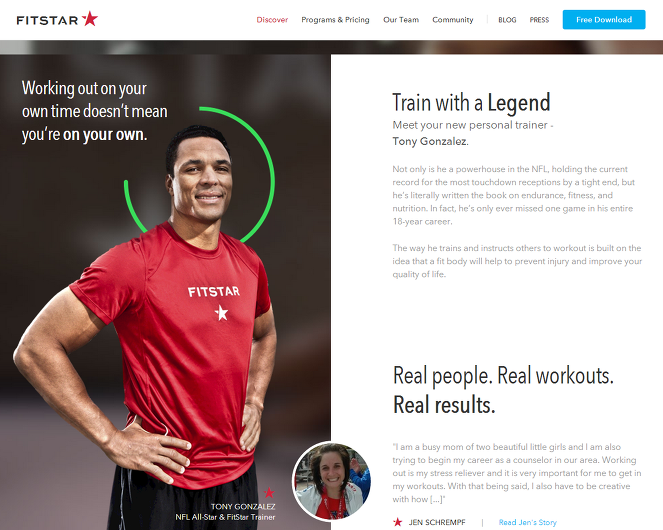Click the red star beside Jen Schrempf
Screen dimensions: 663x530
(x=397, y=522)
